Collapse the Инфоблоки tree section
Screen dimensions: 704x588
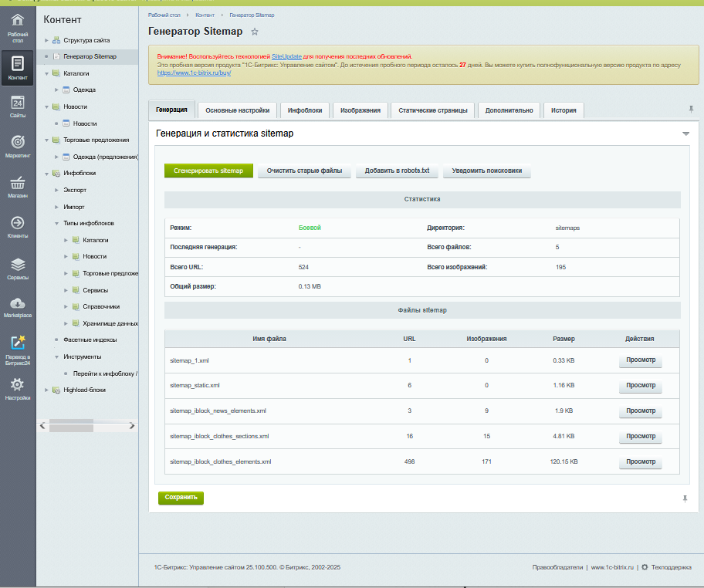[45, 173]
